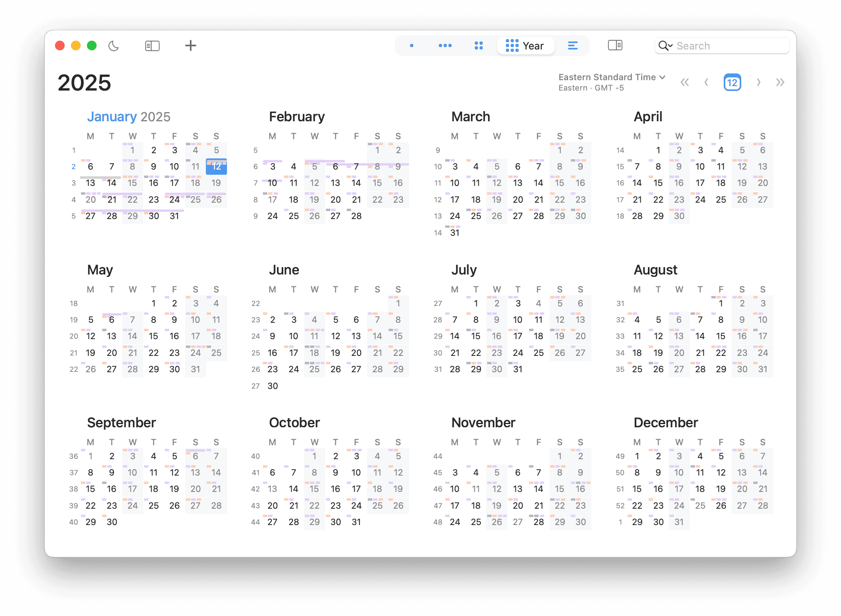Select July 4 date
The image size is (841, 616).
(x=539, y=303)
